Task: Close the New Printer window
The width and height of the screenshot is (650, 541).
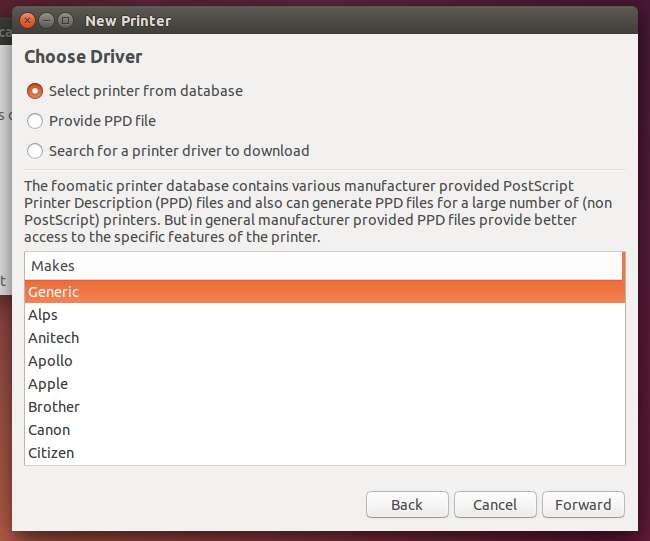Action: pos(27,20)
